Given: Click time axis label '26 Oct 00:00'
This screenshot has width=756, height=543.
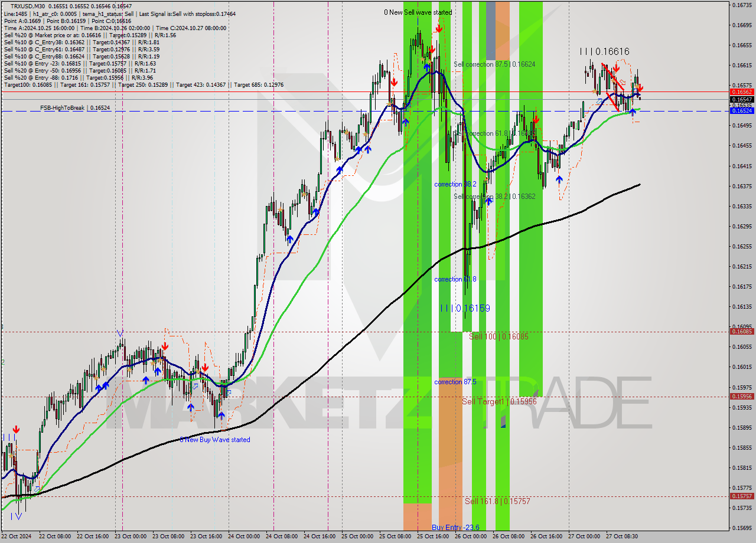Looking at the screenshot, I should (472, 537).
